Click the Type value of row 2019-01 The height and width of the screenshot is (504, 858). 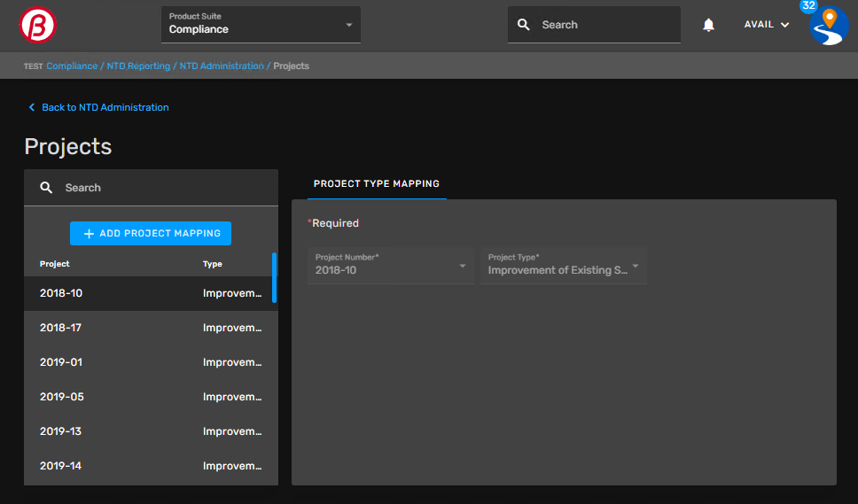232,362
